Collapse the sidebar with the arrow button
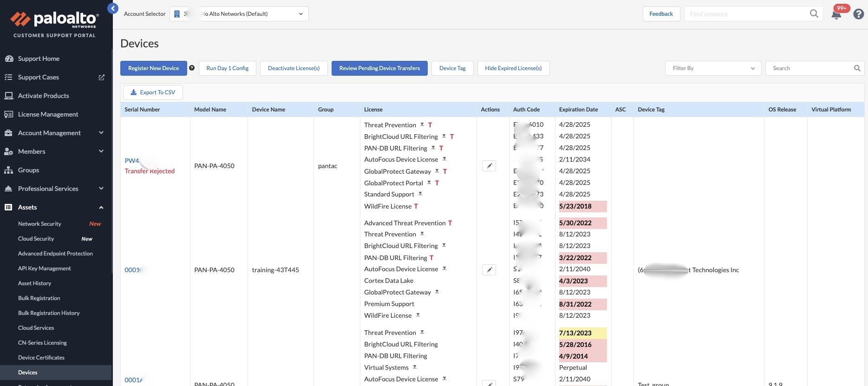Screen dimensions: 868x386 pyautogui.click(x=113, y=8)
